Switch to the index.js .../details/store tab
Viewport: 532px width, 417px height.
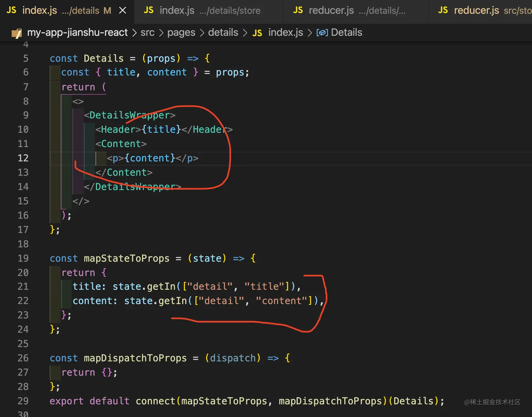coord(209,11)
